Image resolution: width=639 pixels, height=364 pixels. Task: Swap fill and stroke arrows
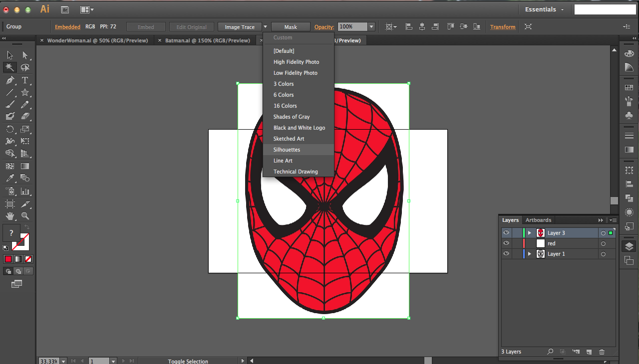point(27,227)
